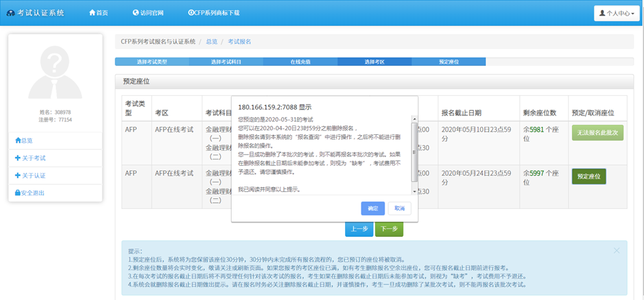Screen dimensions: 644x300
Task: Click the 预定座位 panel heading
Action: [x=137, y=81]
